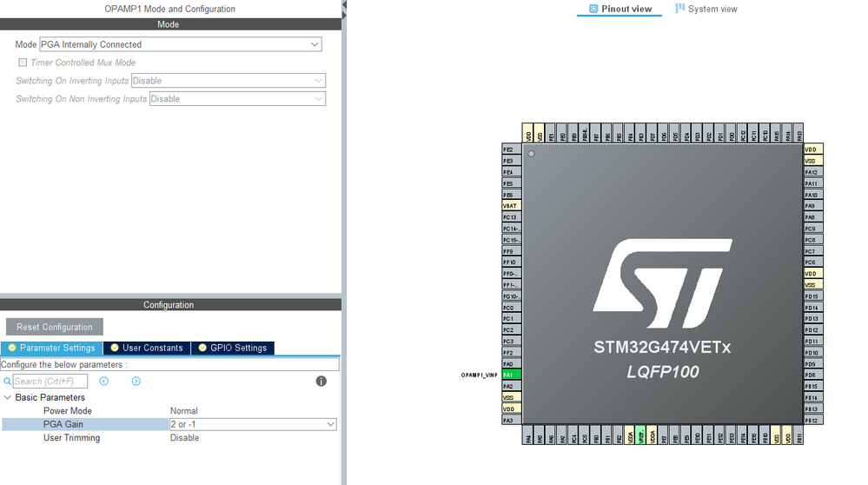Screen dimensions: 868x485
Task: Click the PA2 pin on chip
Action: (511, 387)
